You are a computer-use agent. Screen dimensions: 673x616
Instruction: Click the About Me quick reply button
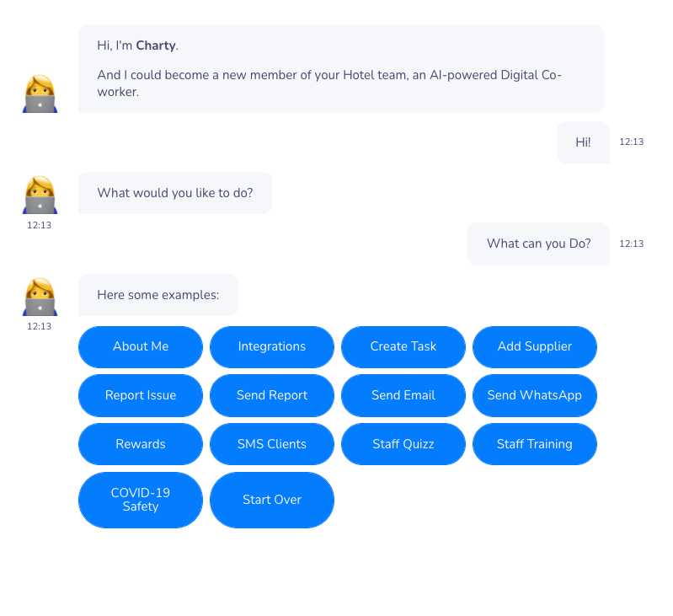(x=141, y=347)
